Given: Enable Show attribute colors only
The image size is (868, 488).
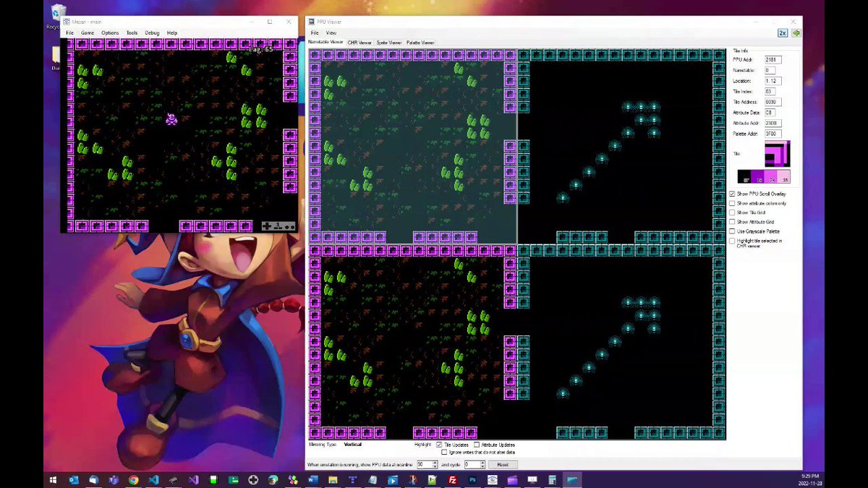Looking at the screenshot, I should [x=732, y=203].
